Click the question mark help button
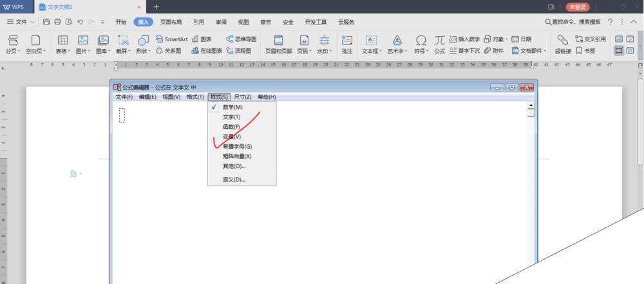 (611, 22)
